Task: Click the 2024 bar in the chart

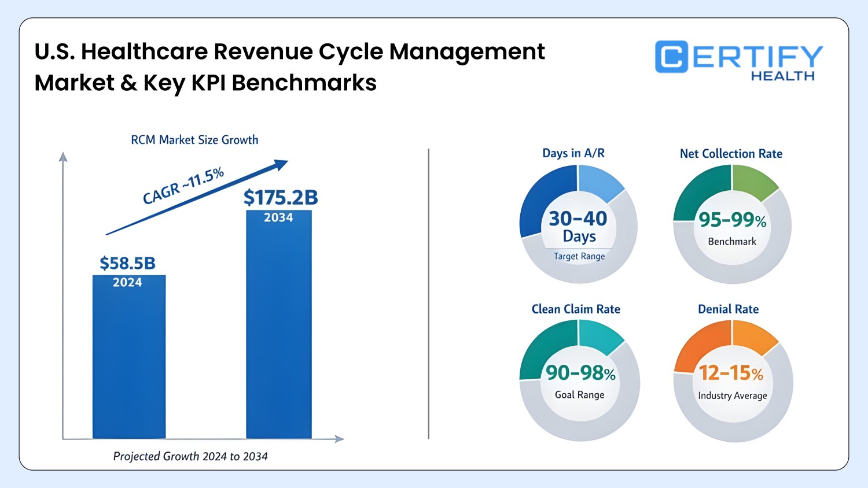Action: point(128,356)
